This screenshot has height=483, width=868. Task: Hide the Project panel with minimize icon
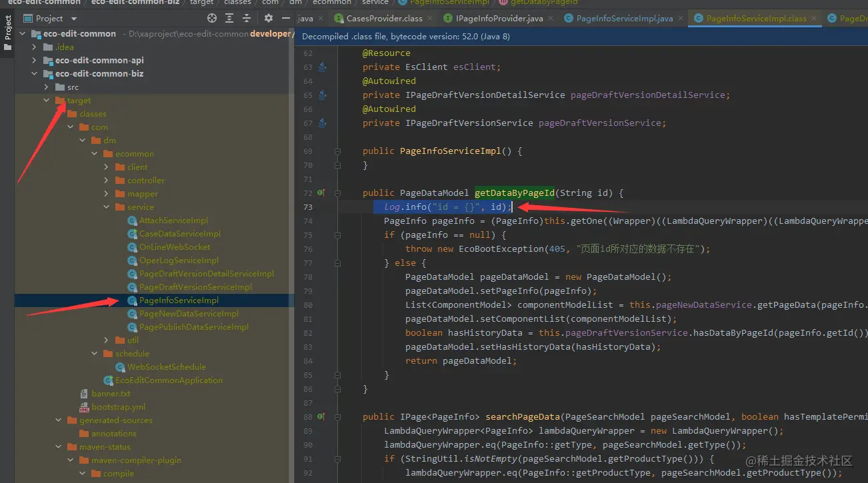click(285, 19)
